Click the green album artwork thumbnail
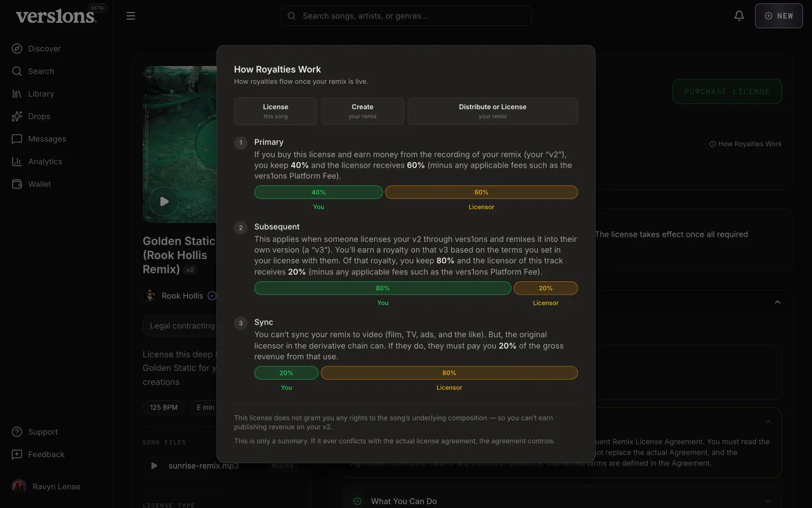This screenshot has height=508, width=812. [180, 145]
